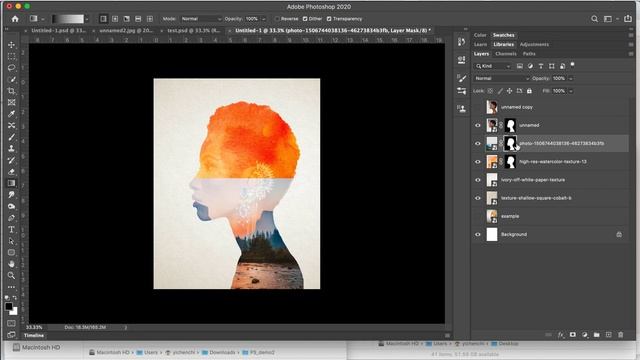Delete layer with trash icon
The height and width of the screenshot is (360, 640).
(620, 335)
